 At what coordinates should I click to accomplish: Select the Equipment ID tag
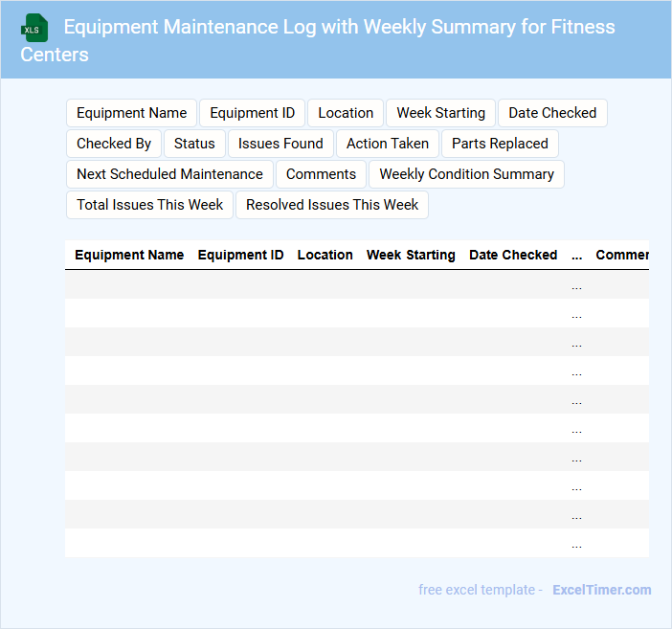[x=253, y=113]
